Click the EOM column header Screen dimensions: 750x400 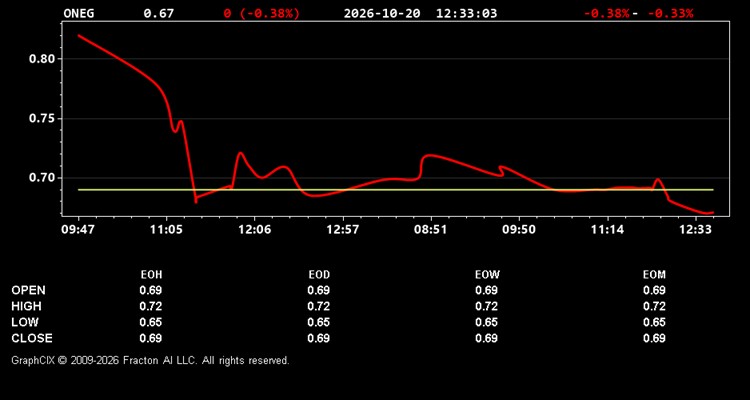click(654, 275)
